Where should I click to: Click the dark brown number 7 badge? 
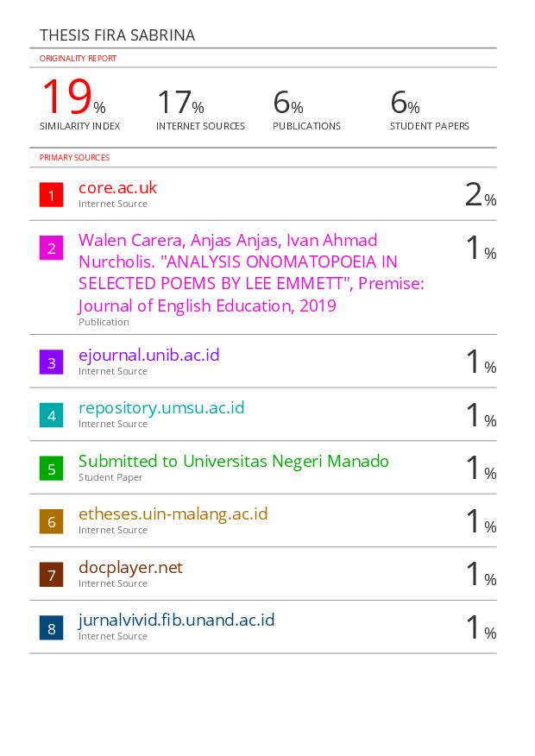coord(51,575)
